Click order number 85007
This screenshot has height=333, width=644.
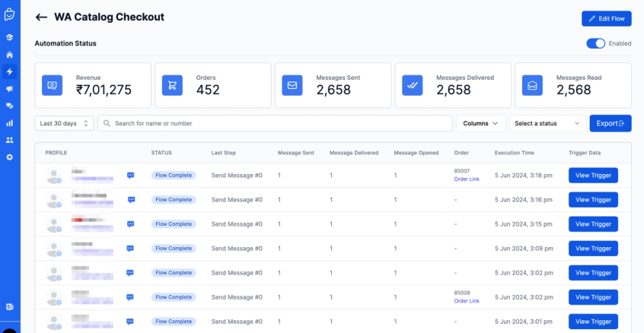coord(462,171)
